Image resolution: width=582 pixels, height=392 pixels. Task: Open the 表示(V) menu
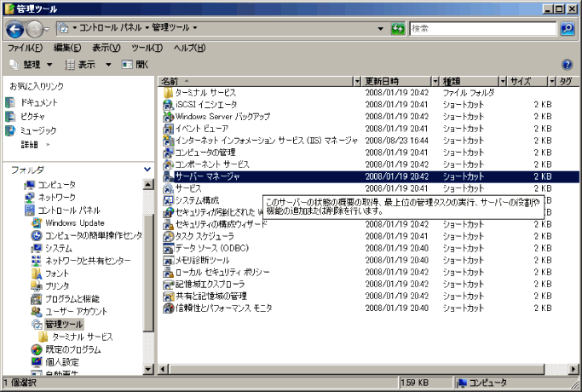click(x=107, y=48)
